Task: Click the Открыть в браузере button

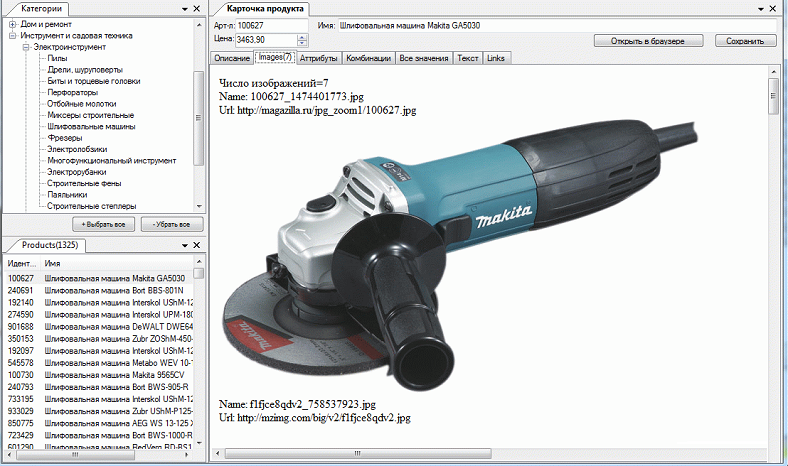Action: point(648,41)
